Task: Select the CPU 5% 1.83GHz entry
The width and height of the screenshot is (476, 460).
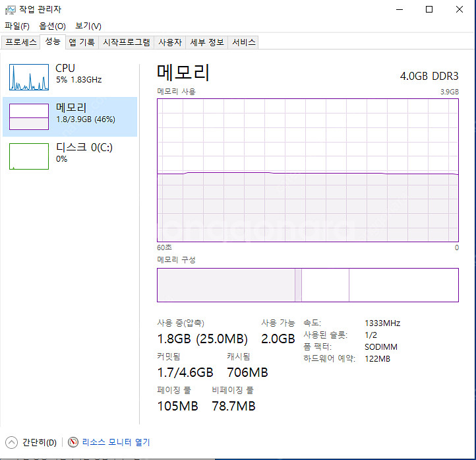Action: click(70, 77)
